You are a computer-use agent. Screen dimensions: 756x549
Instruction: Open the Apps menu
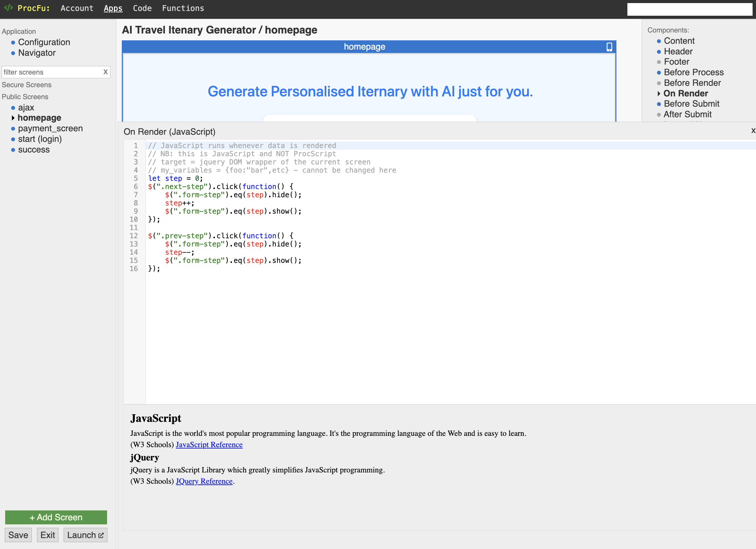tap(113, 8)
